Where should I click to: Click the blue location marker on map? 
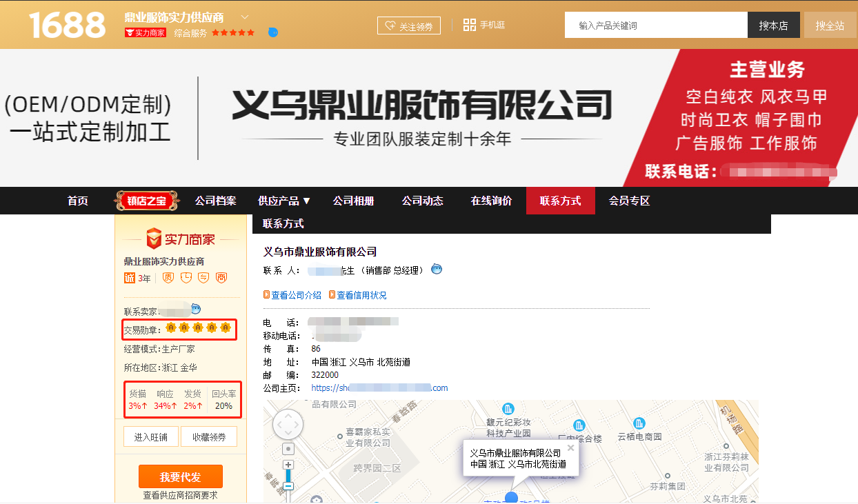[511, 498]
